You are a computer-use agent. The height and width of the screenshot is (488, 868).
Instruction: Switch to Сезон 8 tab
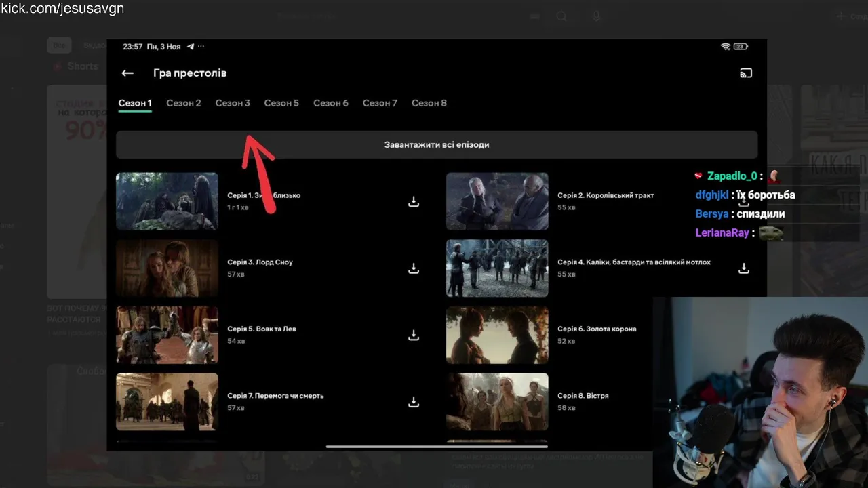429,103
